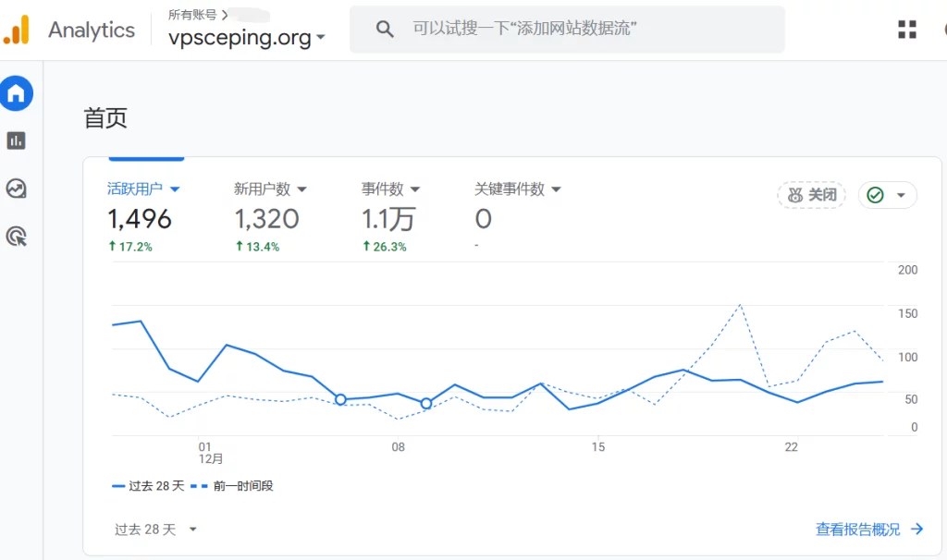Open the 活跃用户 metric dropdown
Viewport: 947px width, 560px height.
click(x=143, y=189)
